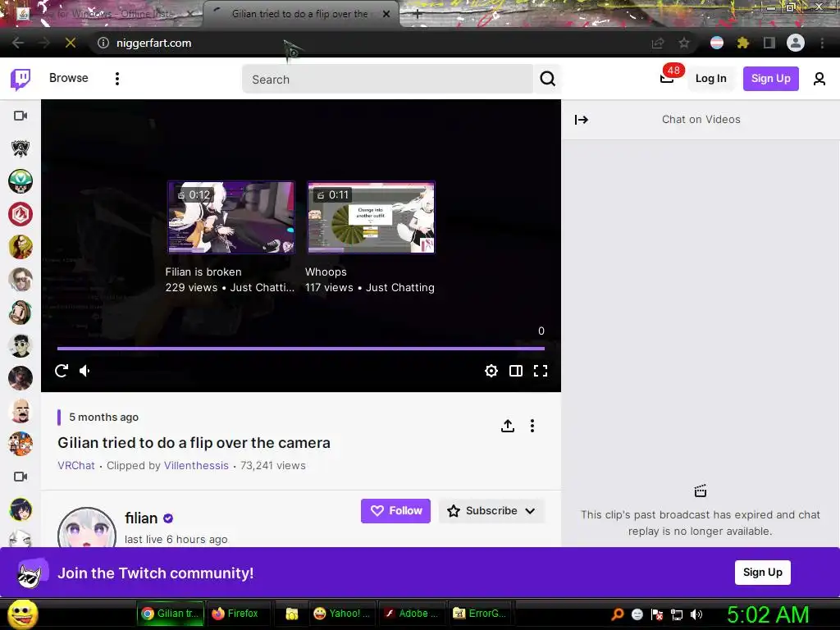
Task: Stop loading the page
Action: [71, 43]
